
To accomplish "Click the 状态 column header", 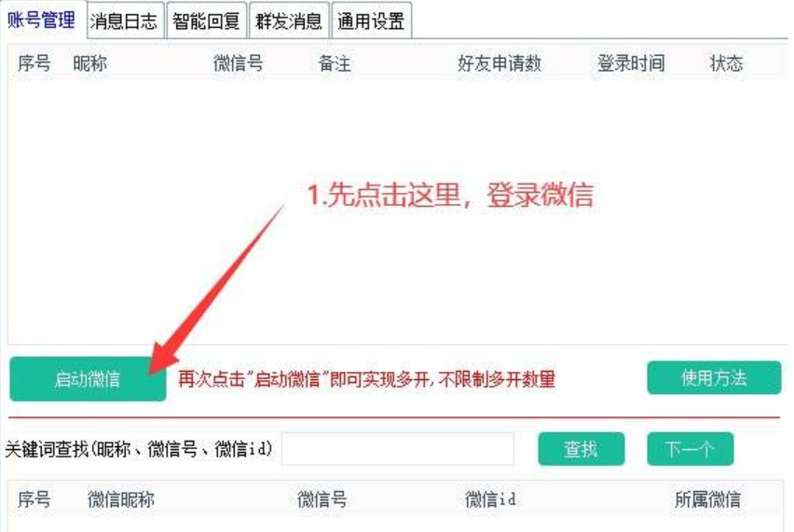I will tap(726, 63).
